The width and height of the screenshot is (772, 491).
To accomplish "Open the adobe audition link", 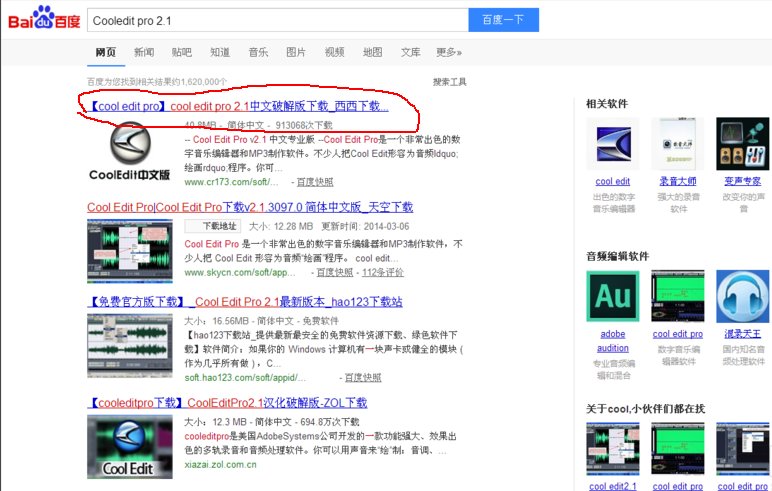I will [x=612, y=341].
